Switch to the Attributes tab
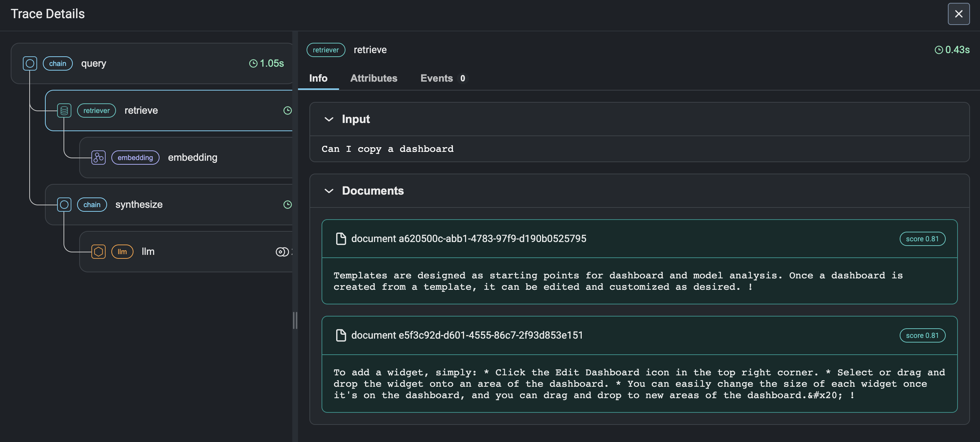 374,78
